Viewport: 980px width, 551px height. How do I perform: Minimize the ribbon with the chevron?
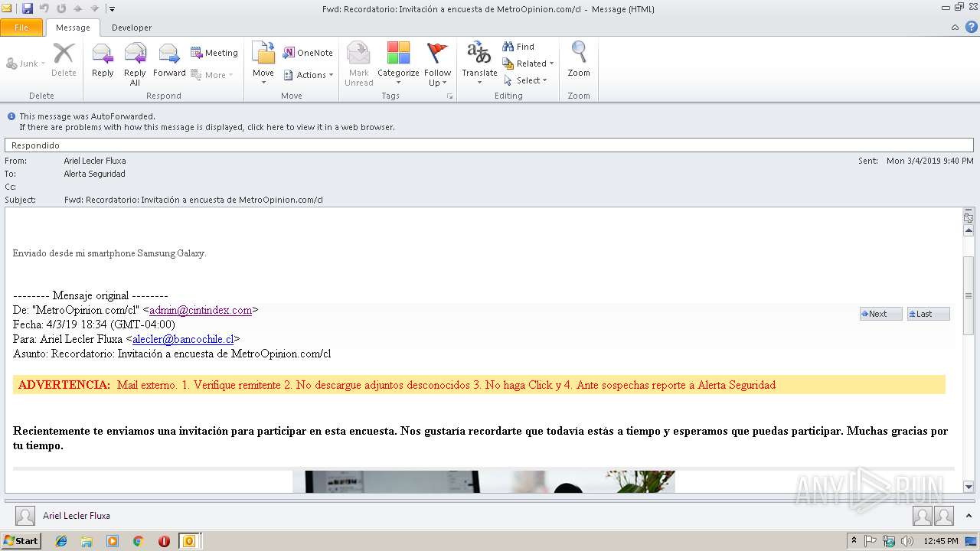[x=955, y=28]
